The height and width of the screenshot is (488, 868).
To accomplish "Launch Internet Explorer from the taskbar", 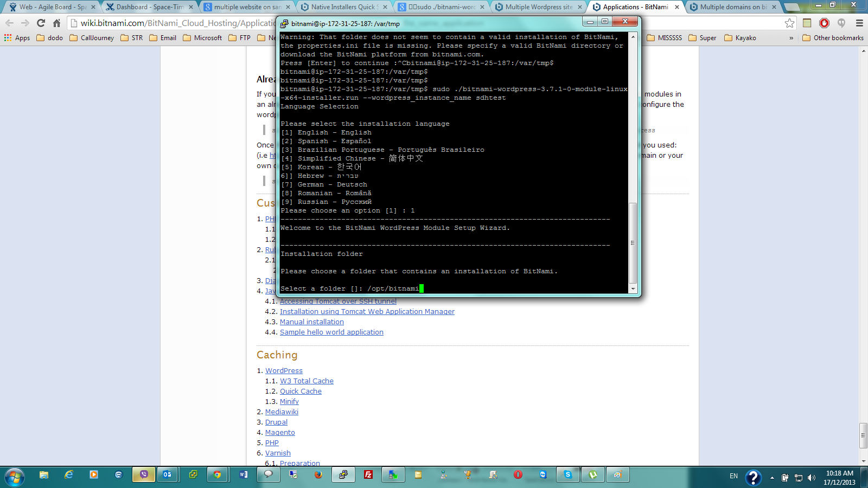I will pos(69,475).
